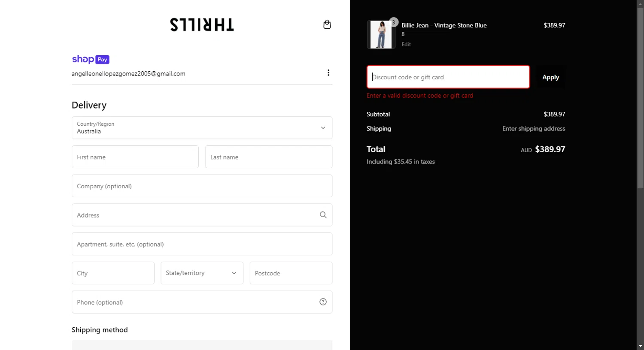Screen dimensions: 644x350
Task: Click the Apartment, suite, etc. field
Action: coord(202,244)
